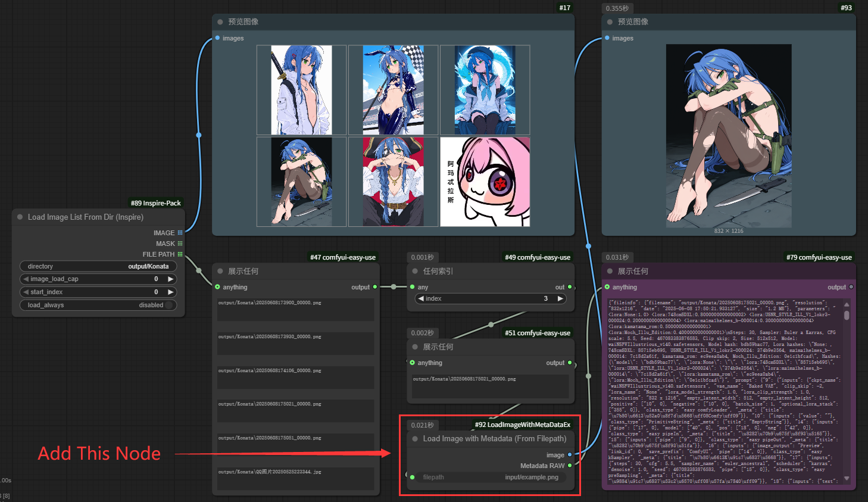Click the images input port on node #93
Image resolution: width=868 pixels, height=502 pixels.
(x=607, y=38)
